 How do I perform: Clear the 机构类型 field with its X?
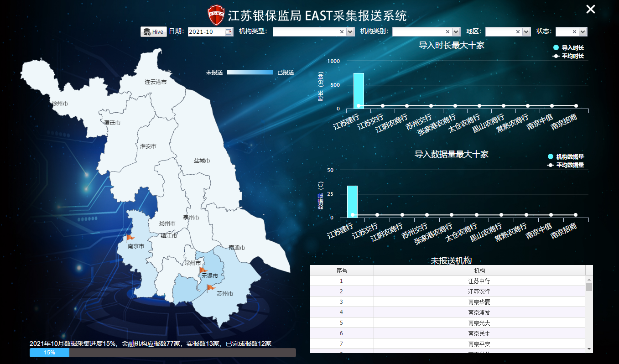pos(342,32)
